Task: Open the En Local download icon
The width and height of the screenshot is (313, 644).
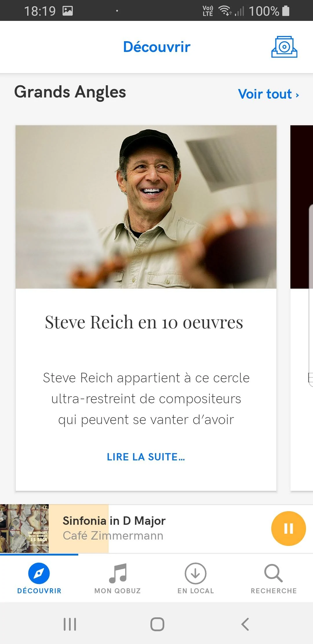Action: (196, 573)
